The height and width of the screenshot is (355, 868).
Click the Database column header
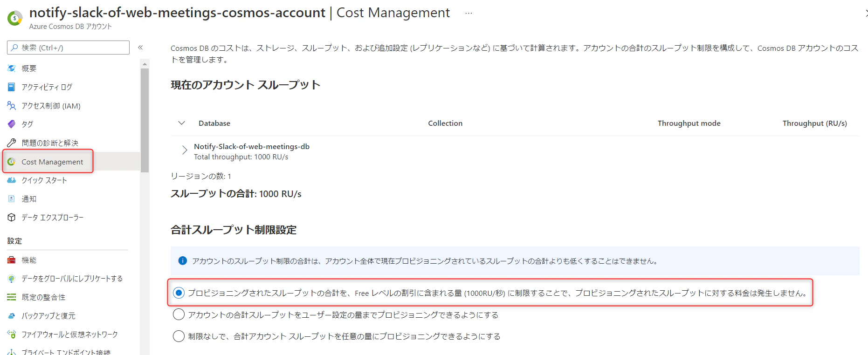[214, 123]
